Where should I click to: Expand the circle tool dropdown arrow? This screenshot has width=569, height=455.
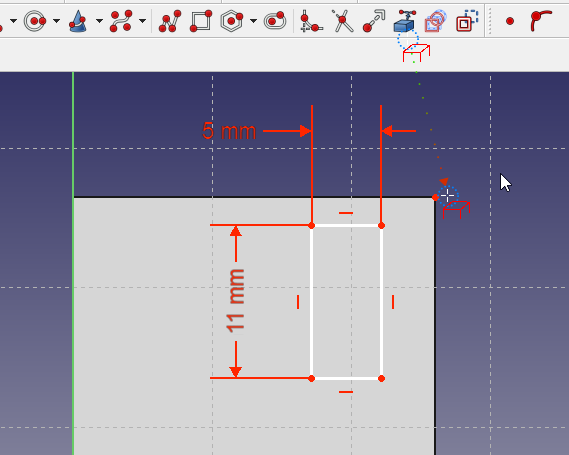(56, 21)
